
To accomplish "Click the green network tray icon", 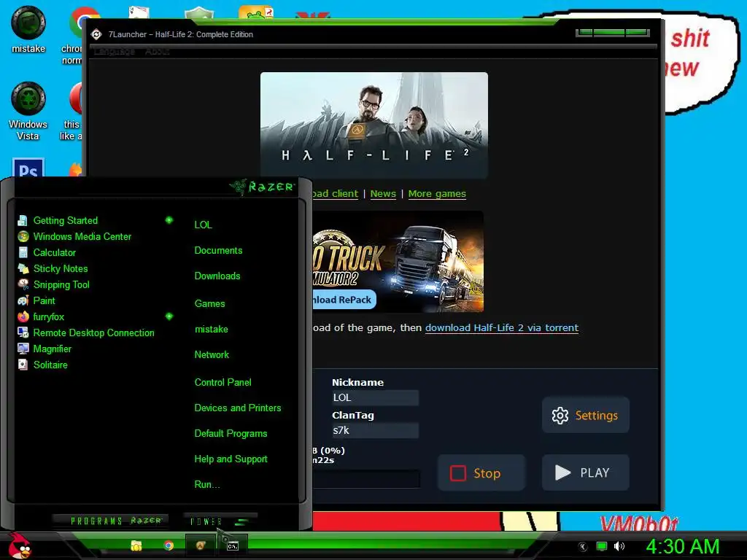I will [602, 546].
